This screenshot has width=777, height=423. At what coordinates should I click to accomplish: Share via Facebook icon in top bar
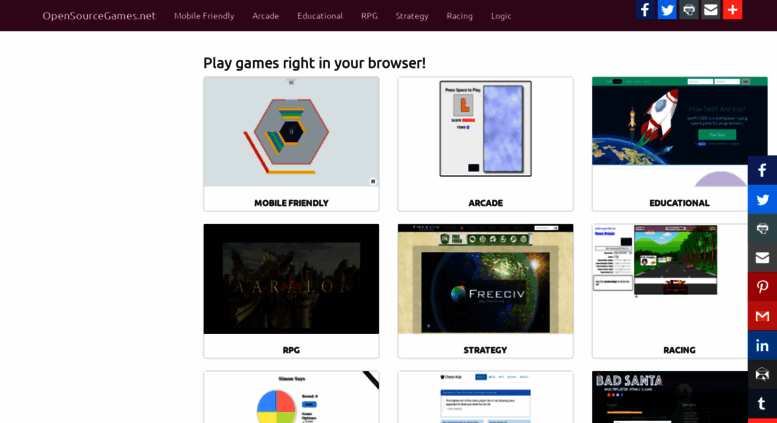pos(645,9)
